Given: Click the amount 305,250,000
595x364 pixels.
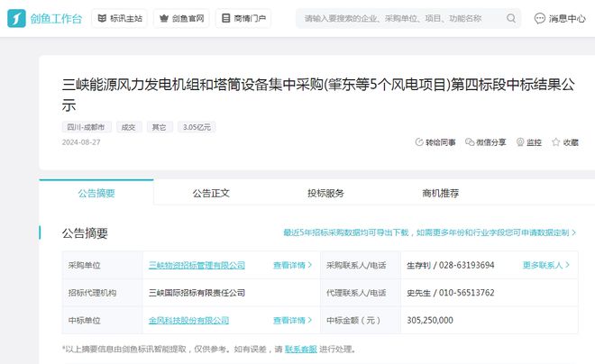Looking at the screenshot, I should pyautogui.click(x=430, y=321).
